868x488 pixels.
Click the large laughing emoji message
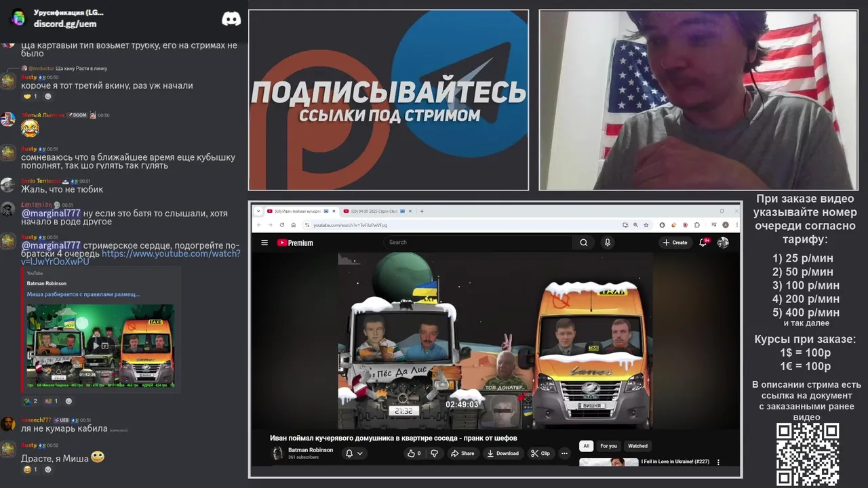pos(30,127)
